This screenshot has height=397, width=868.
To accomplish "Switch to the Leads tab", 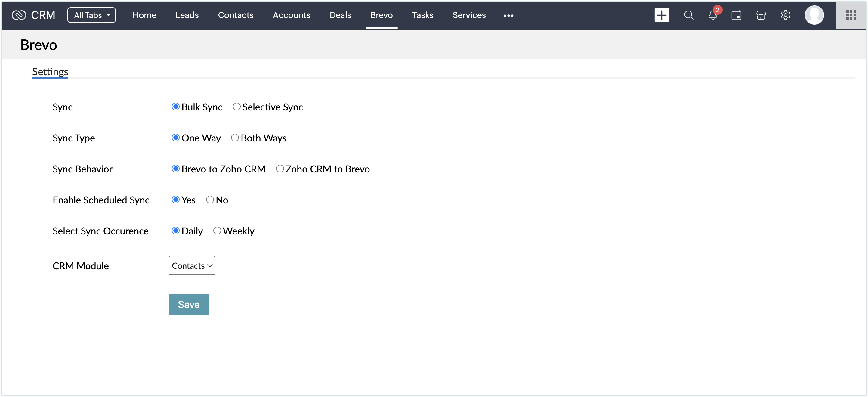I will click(x=187, y=15).
